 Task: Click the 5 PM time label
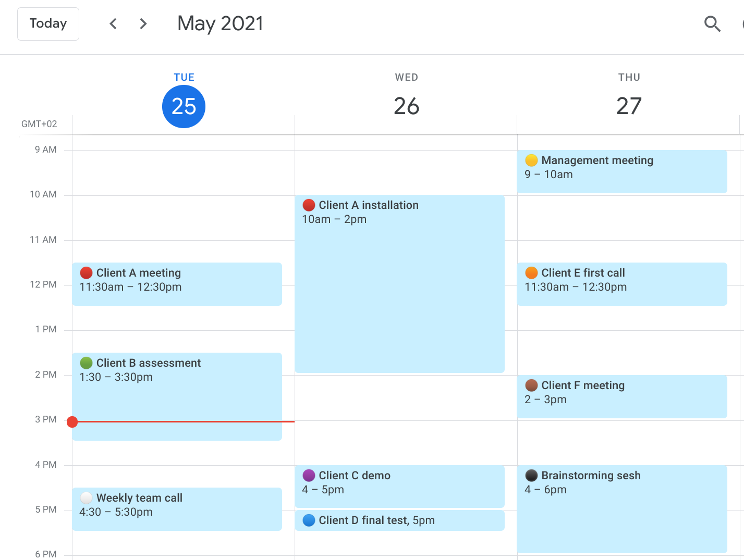46,509
